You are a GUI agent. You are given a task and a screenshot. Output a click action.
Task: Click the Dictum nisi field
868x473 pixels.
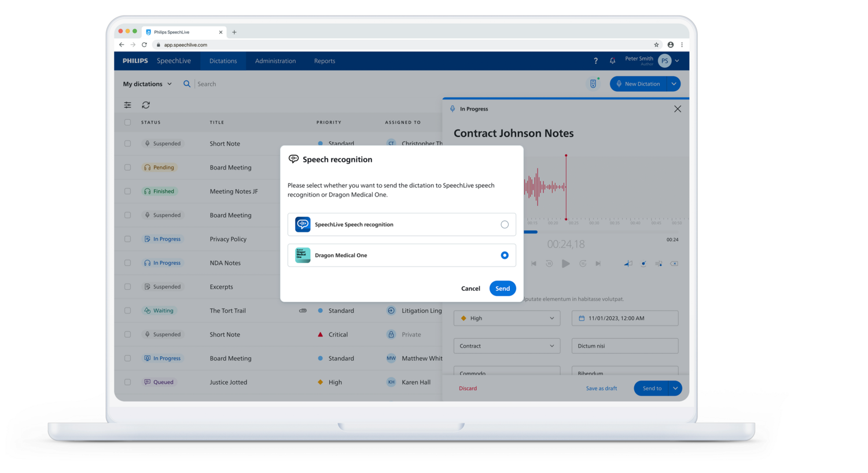click(x=625, y=346)
